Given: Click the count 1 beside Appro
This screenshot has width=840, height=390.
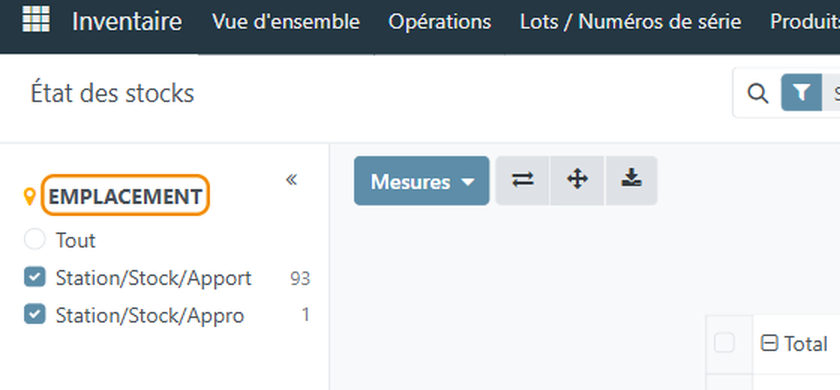Looking at the screenshot, I should click(305, 315).
